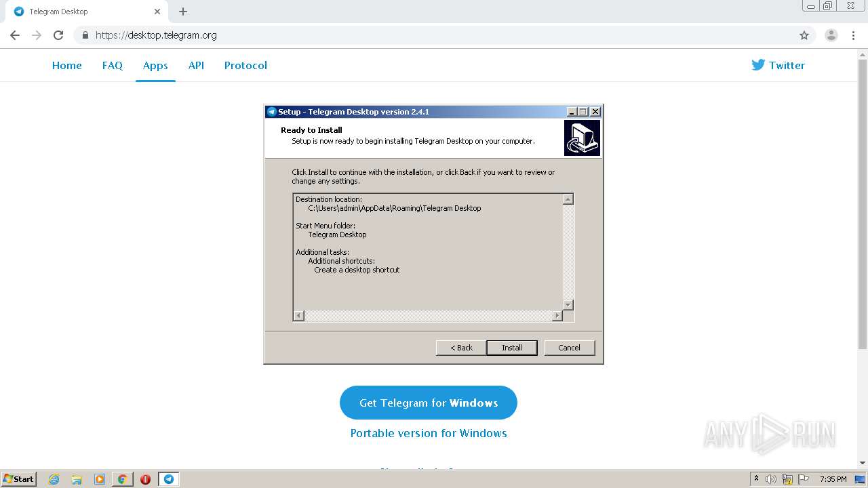Select the Apps navigation tab
Viewport: 868px width, 488px height.
click(155, 65)
